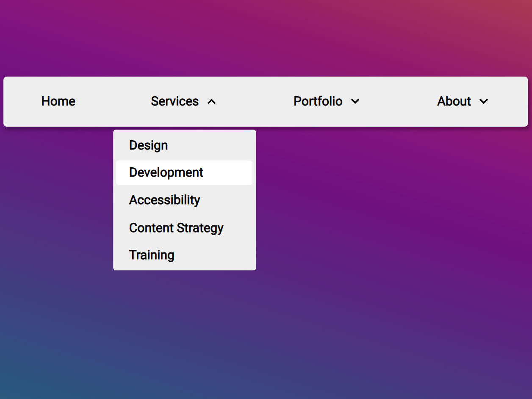Select Design from the Services submenu

[148, 145]
